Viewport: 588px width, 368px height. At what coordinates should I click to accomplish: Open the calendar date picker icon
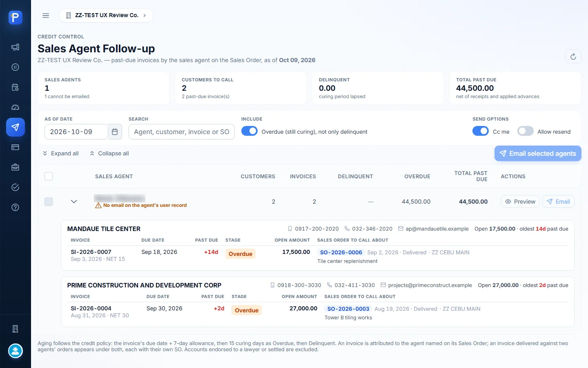115,132
